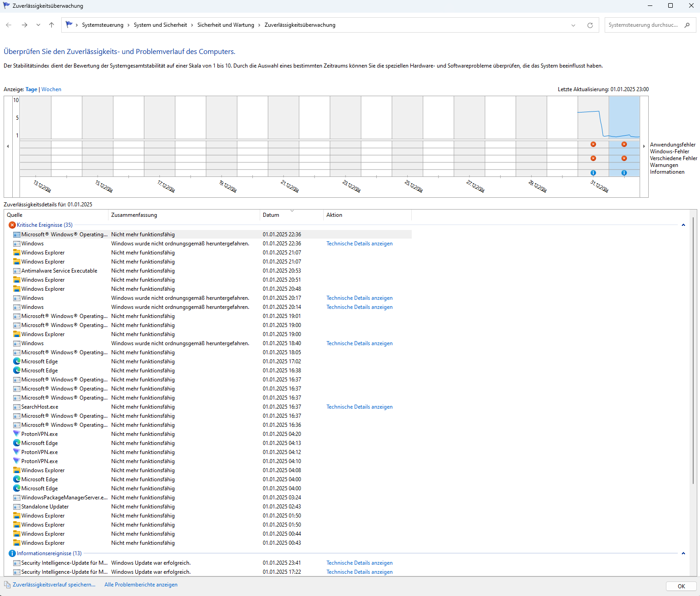
Task: Click Zuverlässigkeitsverlauf speichern link
Action: tap(54, 585)
